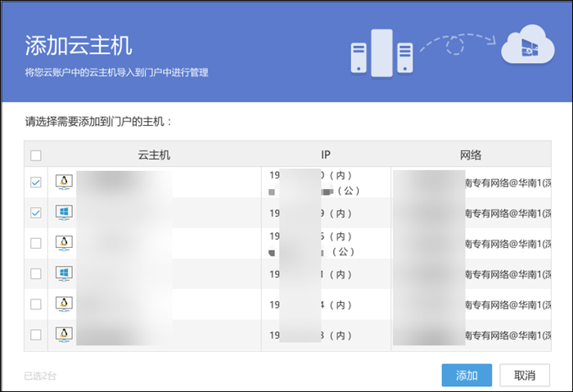573x392 pixels.
Task: Check the fifth row host checkbox
Action: tap(36, 304)
